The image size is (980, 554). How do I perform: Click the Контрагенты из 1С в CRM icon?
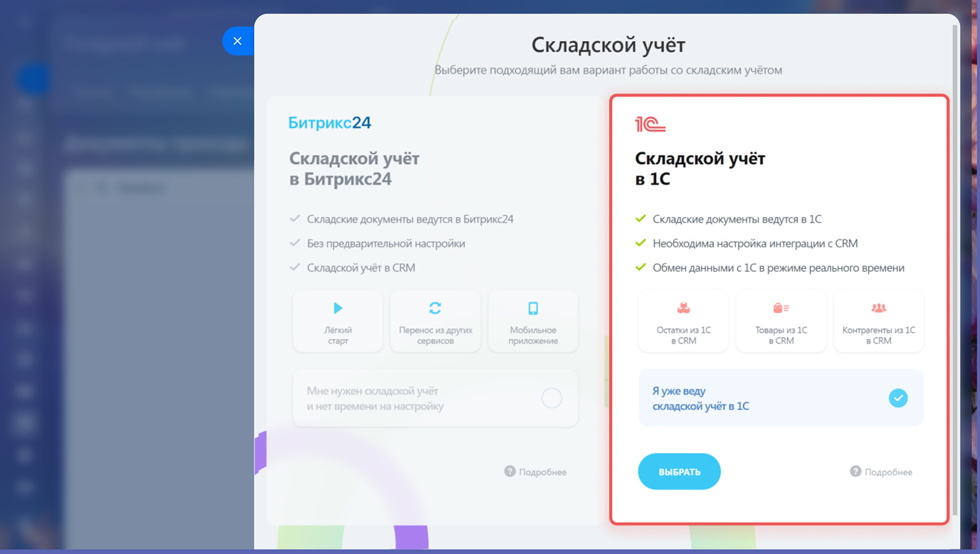[878, 308]
